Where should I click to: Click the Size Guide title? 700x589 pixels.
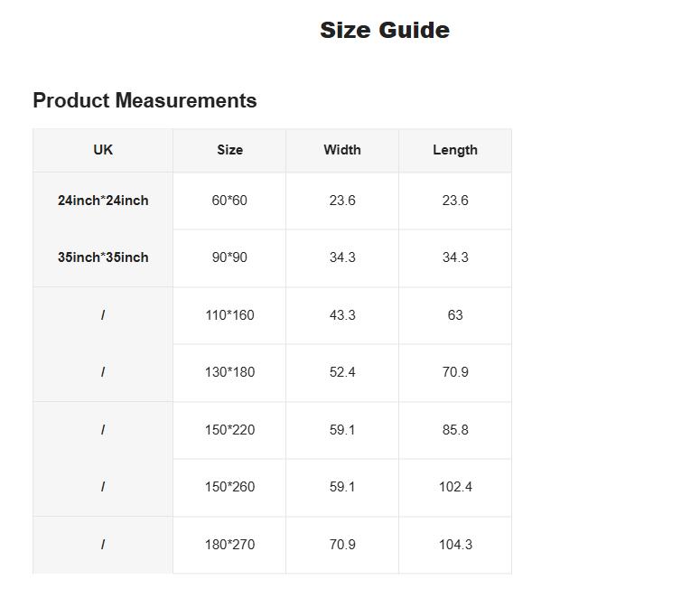(384, 31)
